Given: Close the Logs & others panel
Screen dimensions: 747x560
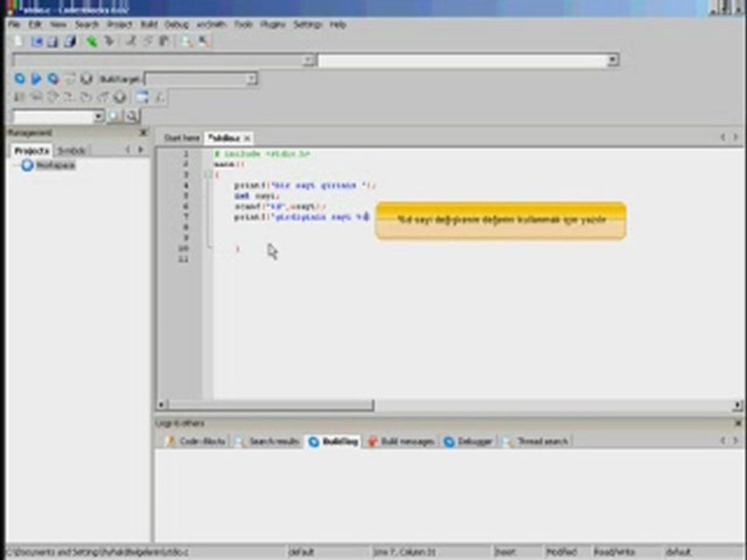Looking at the screenshot, I should click(738, 423).
